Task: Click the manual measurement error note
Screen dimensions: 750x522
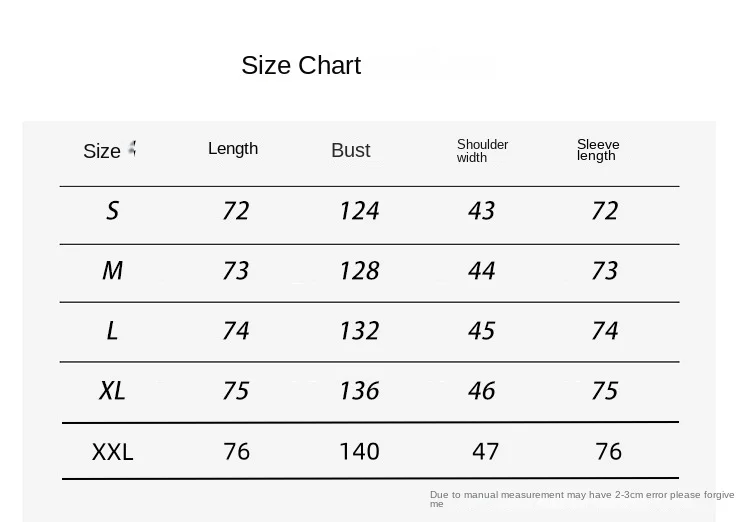Action: point(582,499)
